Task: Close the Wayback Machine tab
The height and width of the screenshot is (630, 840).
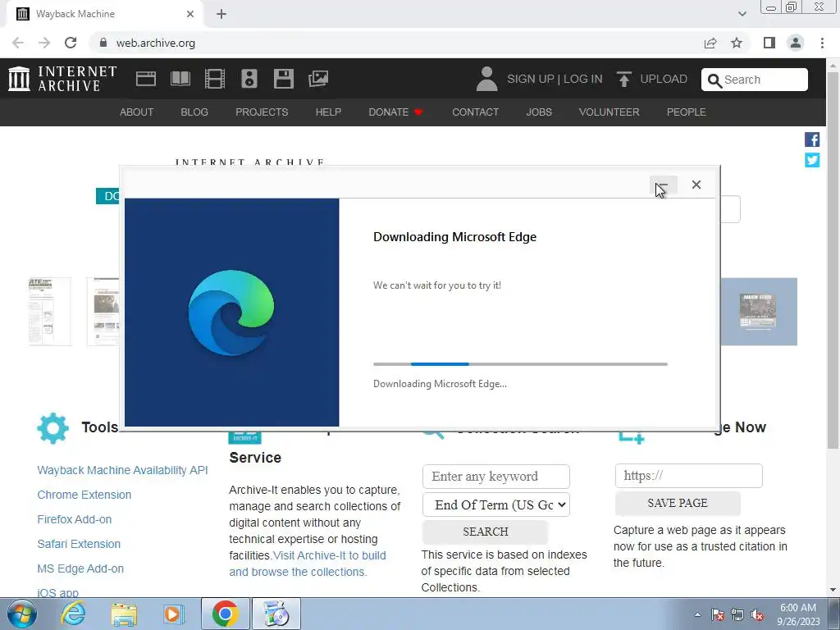Action: [190, 14]
